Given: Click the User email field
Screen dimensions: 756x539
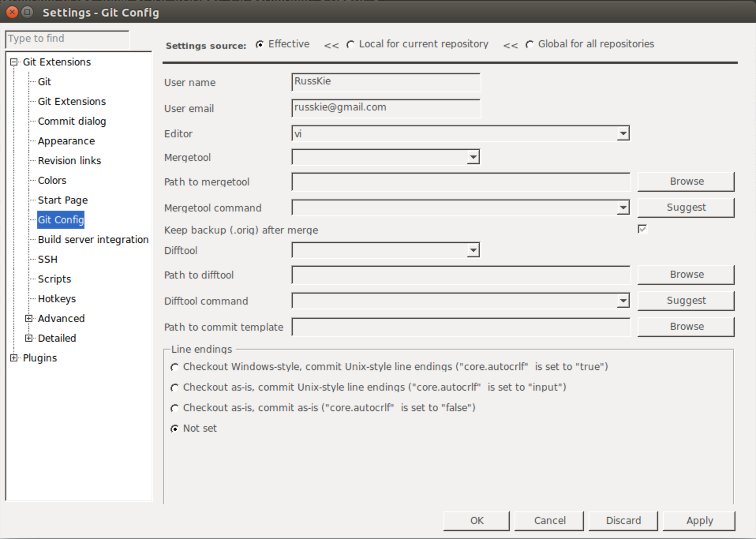Looking at the screenshot, I should pos(385,108).
